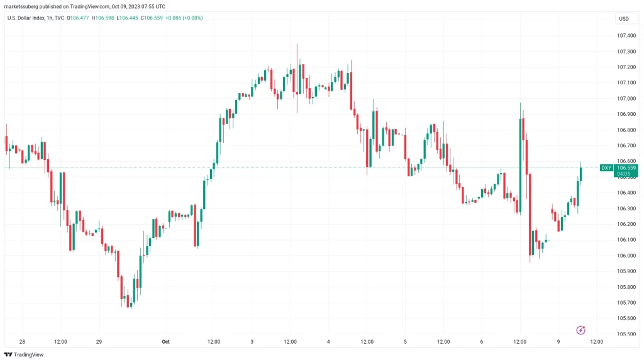Click the 9 date label on time axis
Screen dimensions: 644x362
coord(558,342)
